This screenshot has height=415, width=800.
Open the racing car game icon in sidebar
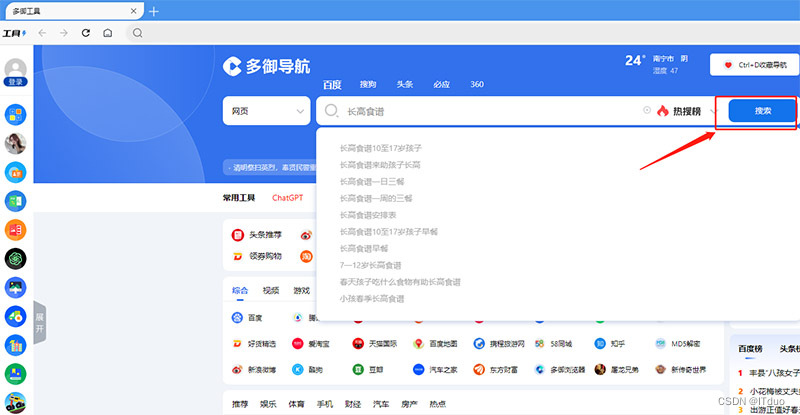(15, 403)
